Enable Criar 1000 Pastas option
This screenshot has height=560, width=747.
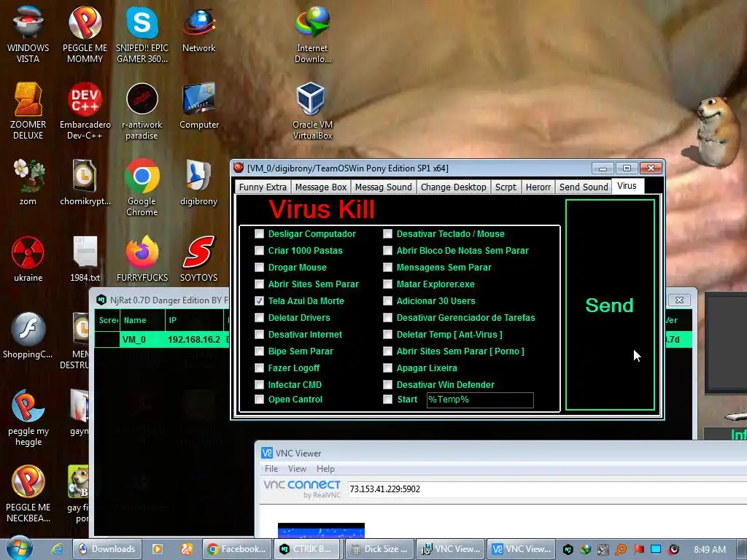[259, 251]
